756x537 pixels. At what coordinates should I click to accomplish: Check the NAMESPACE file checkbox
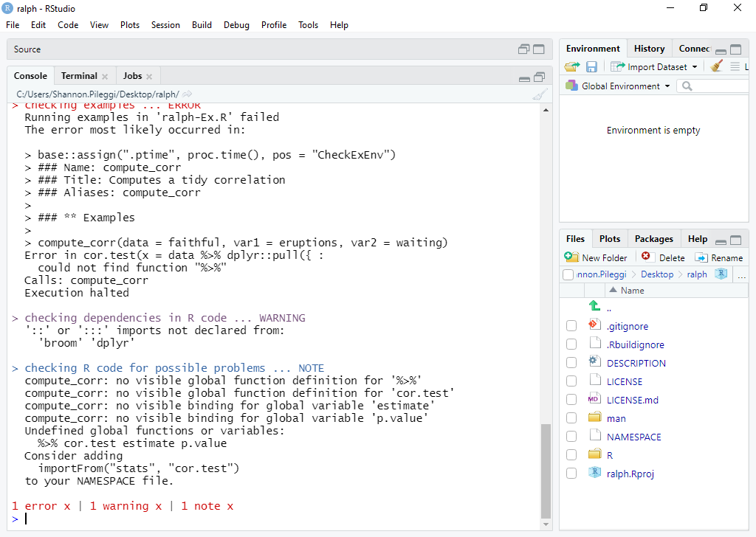571,437
